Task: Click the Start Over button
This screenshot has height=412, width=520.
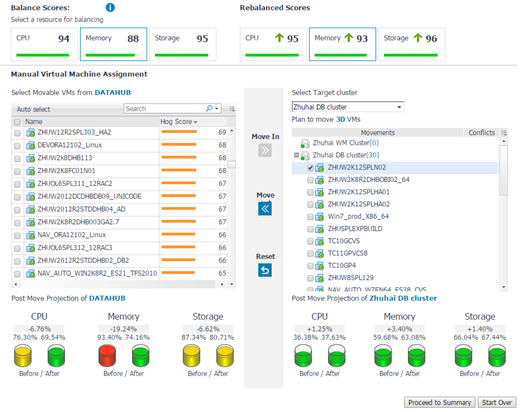Action: point(497,402)
